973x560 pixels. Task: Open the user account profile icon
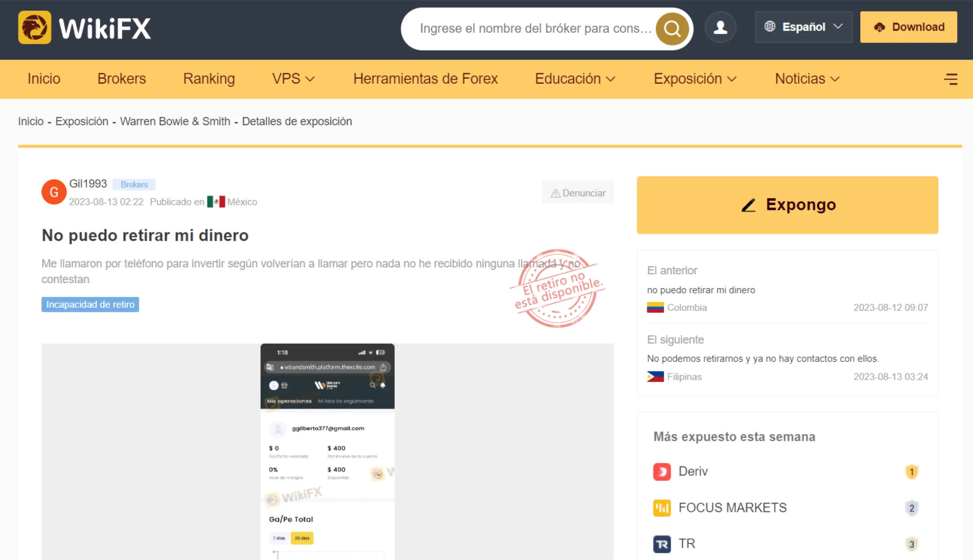[720, 27]
